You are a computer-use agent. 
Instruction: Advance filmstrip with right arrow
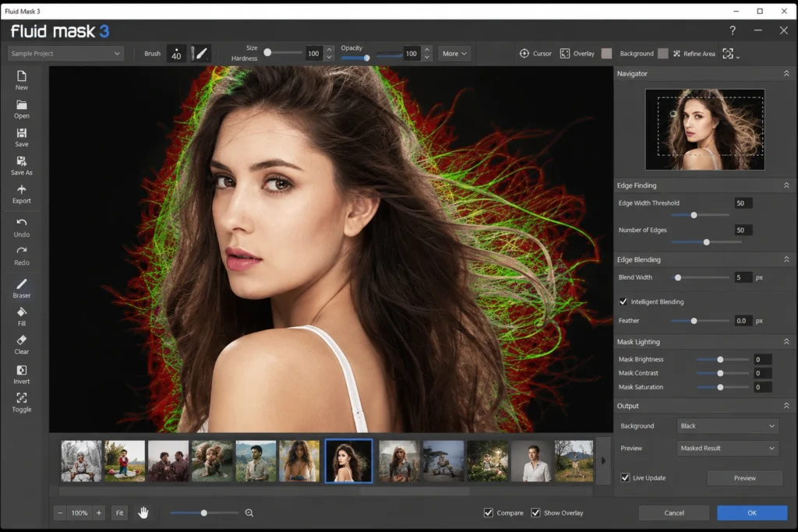click(x=604, y=461)
